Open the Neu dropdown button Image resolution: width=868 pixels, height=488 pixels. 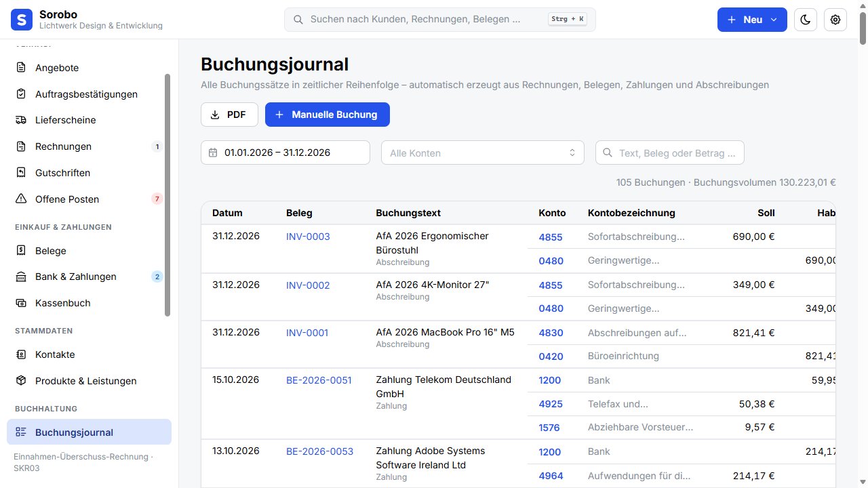pos(752,20)
